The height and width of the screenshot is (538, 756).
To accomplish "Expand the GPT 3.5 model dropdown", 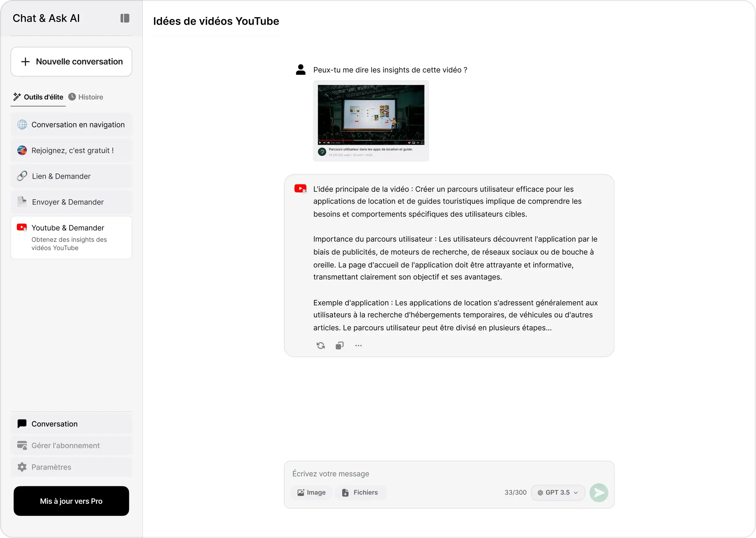I will tap(558, 492).
